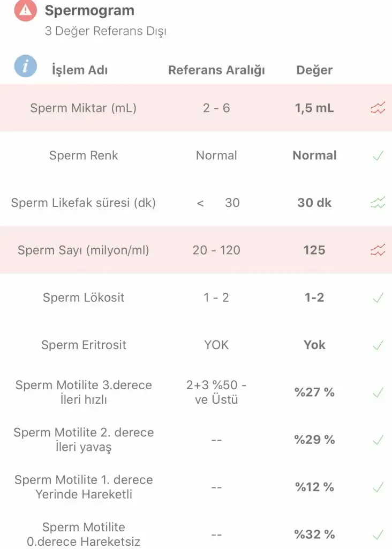Open trend icon for Sperm Likefak süresi
This screenshot has height=549, width=392.
point(378,203)
